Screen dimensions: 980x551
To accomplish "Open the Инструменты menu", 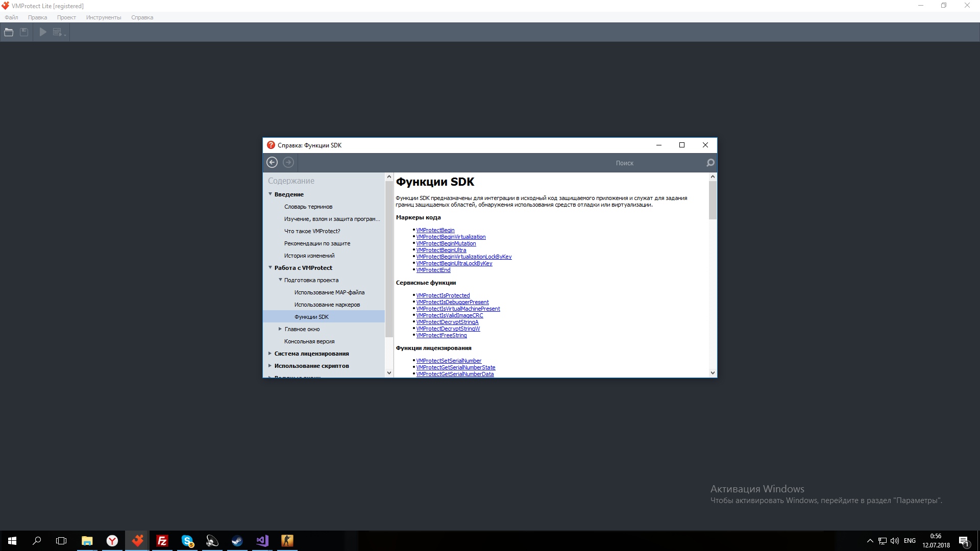I will (x=104, y=17).
